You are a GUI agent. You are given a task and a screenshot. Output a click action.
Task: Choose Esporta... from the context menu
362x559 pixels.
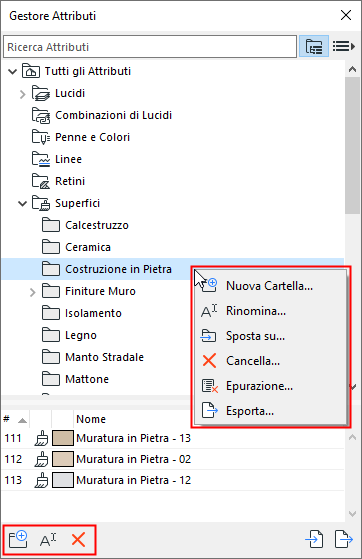coord(270,411)
